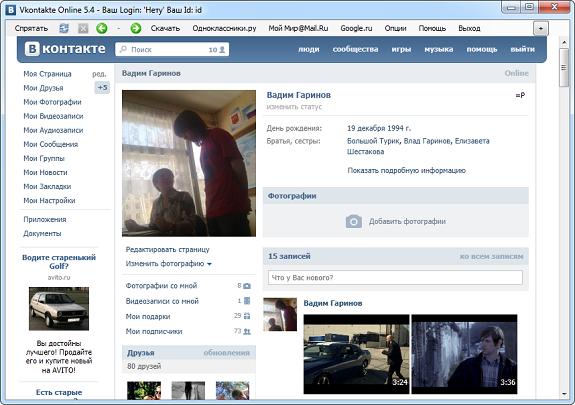Click the magnifier icon in the search box
This screenshot has height=405, width=575.
point(124,49)
